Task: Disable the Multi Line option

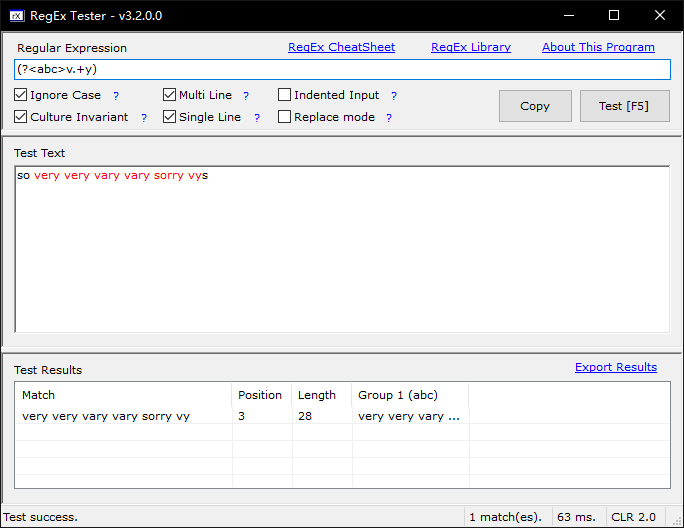Action: coord(170,95)
